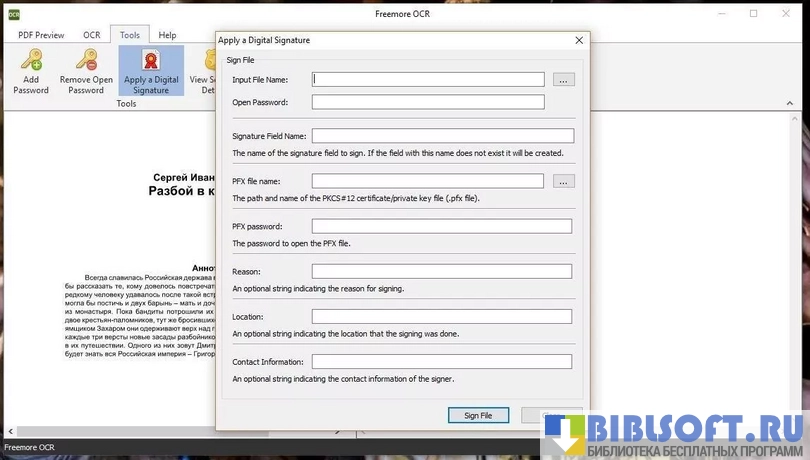The width and height of the screenshot is (810, 460).
Task: Click the Open Password field
Action: pos(428,102)
